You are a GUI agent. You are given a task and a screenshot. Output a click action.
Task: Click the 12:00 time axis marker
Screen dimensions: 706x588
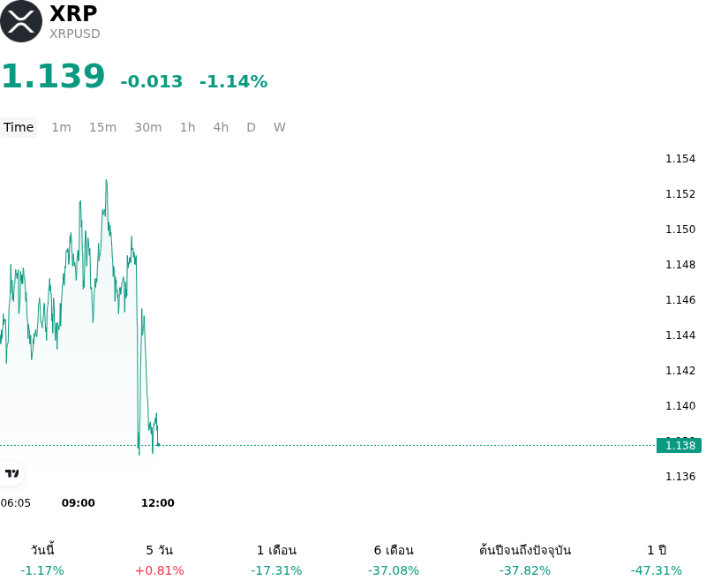158,503
